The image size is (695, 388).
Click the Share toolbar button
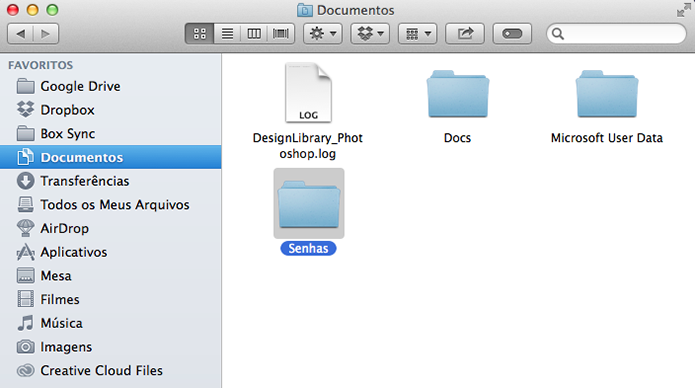click(x=465, y=34)
